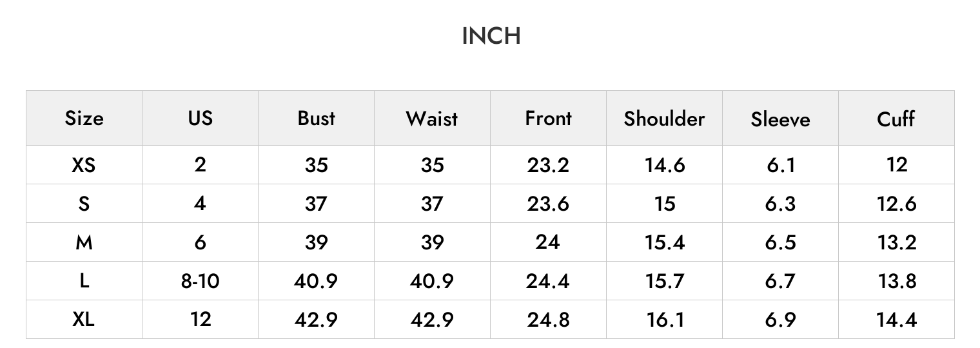This screenshot has height=348, width=980.
Task: Click the INCH heading above the table
Action: tap(491, 36)
